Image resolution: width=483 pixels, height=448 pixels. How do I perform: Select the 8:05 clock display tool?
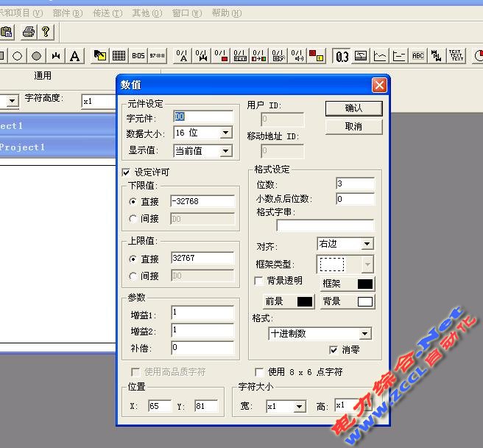138,55
